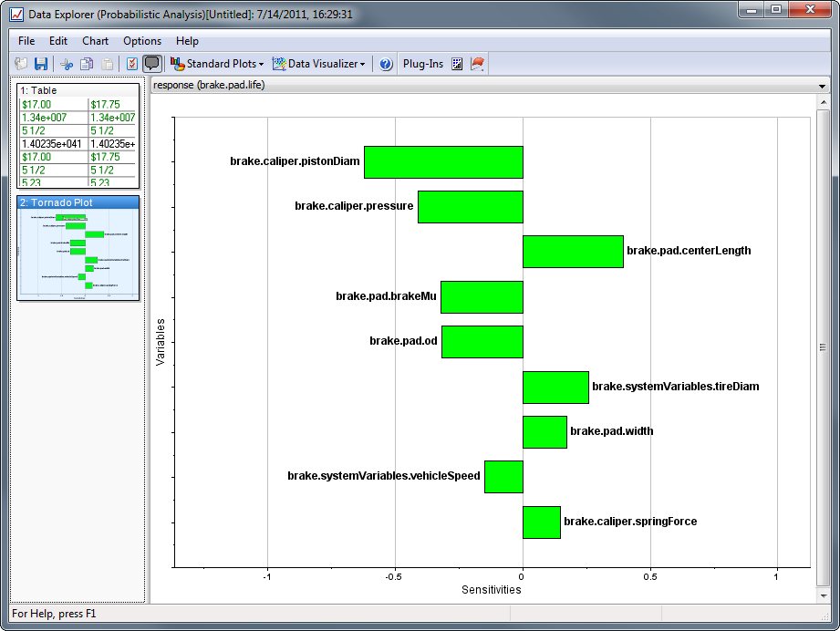Open the File menu
840x631 pixels.
tap(26, 41)
